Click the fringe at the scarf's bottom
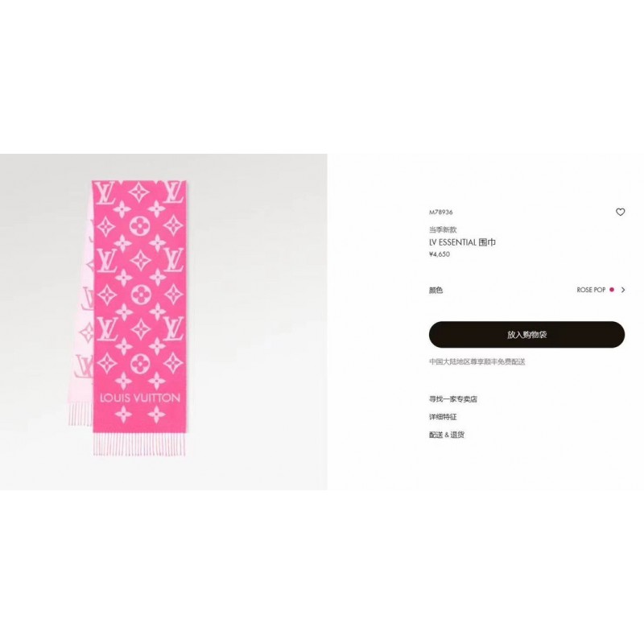Viewport: 644px width, 644px height. coord(139,444)
